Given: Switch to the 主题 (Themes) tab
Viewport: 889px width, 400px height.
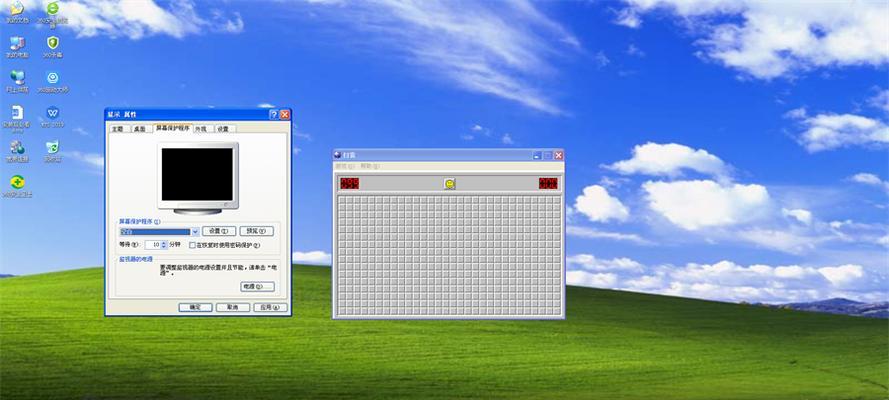Looking at the screenshot, I should [x=117, y=129].
